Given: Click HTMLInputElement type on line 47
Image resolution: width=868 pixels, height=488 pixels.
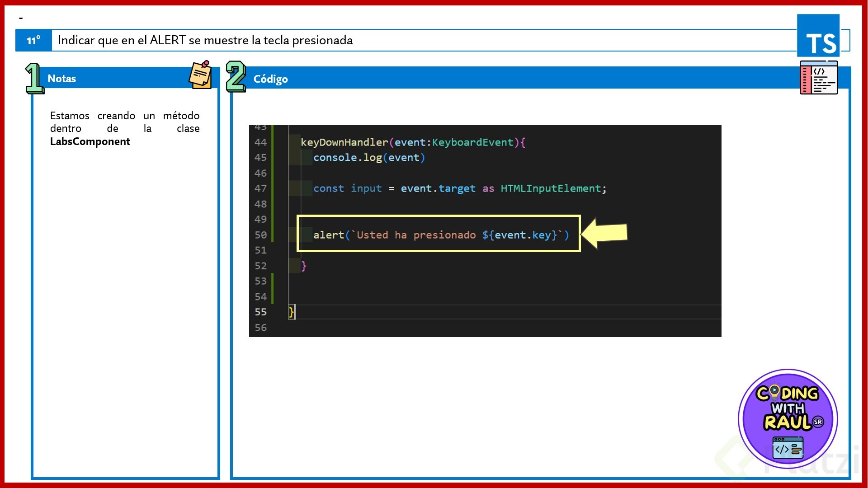Looking at the screenshot, I should click(x=551, y=188).
